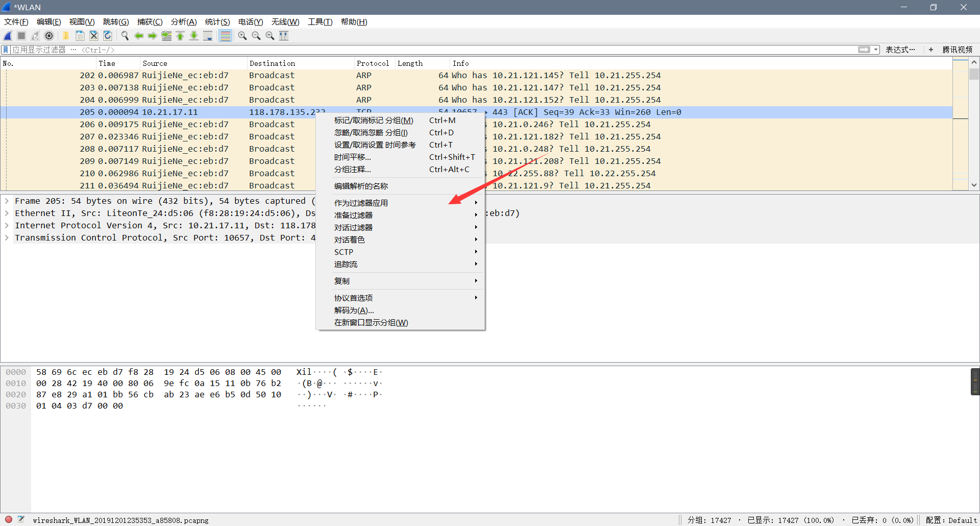Image resolution: width=980 pixels, height=526 pixels.
Task: Choose 在新窗口显示分组(W)
Action: [x=401, y=322]
